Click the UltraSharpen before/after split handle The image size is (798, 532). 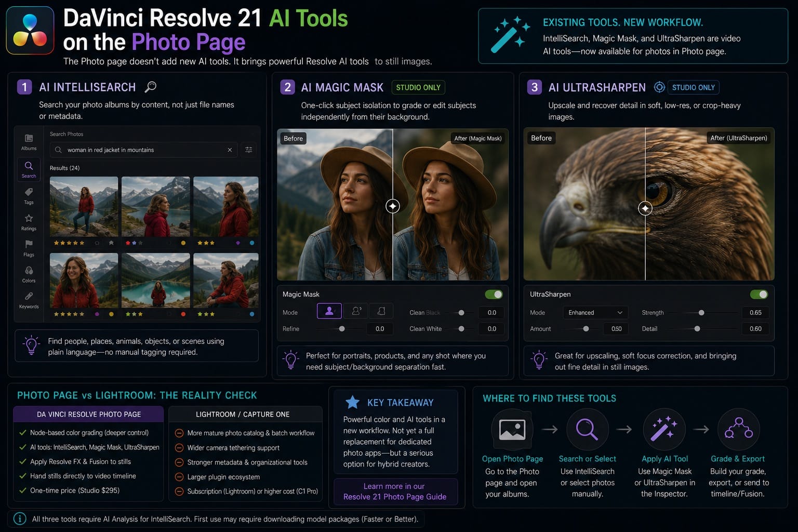point(645,208)
